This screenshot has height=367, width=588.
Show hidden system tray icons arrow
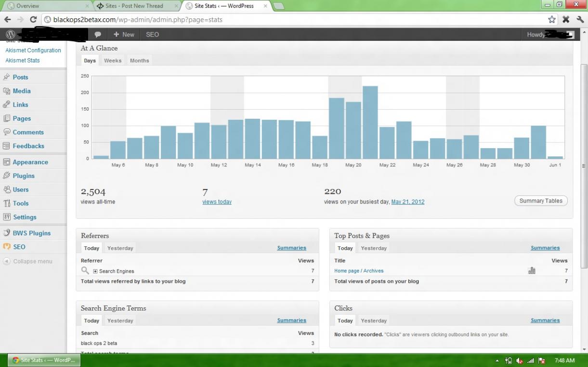[497, 360]
